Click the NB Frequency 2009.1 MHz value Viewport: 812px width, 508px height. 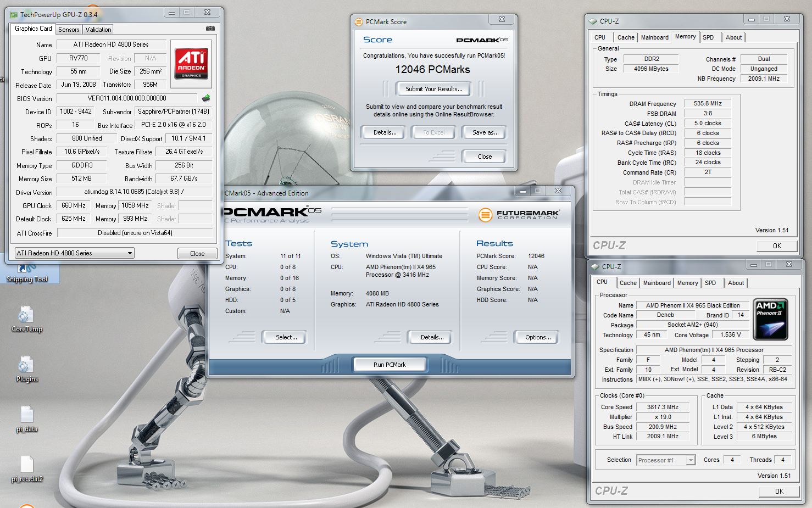[764, 79]
